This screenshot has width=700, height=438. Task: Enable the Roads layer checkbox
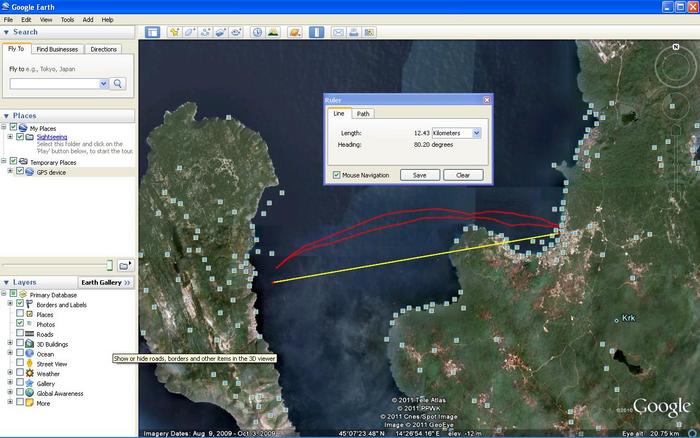pyautogui.click(x=20, y=334)
